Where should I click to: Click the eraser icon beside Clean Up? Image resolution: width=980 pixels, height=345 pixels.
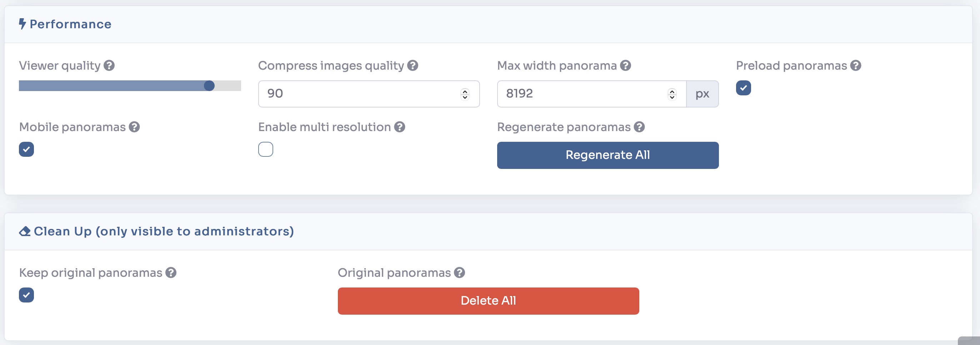click(x=24, y=231)
